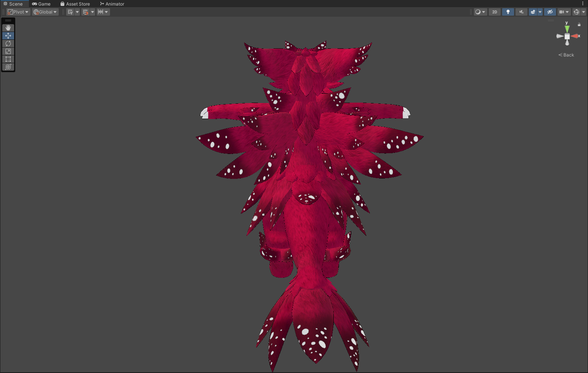This screenshot has width=588, height=373.
Task: Open the snap increment settings dropdown
Action: 103,12
